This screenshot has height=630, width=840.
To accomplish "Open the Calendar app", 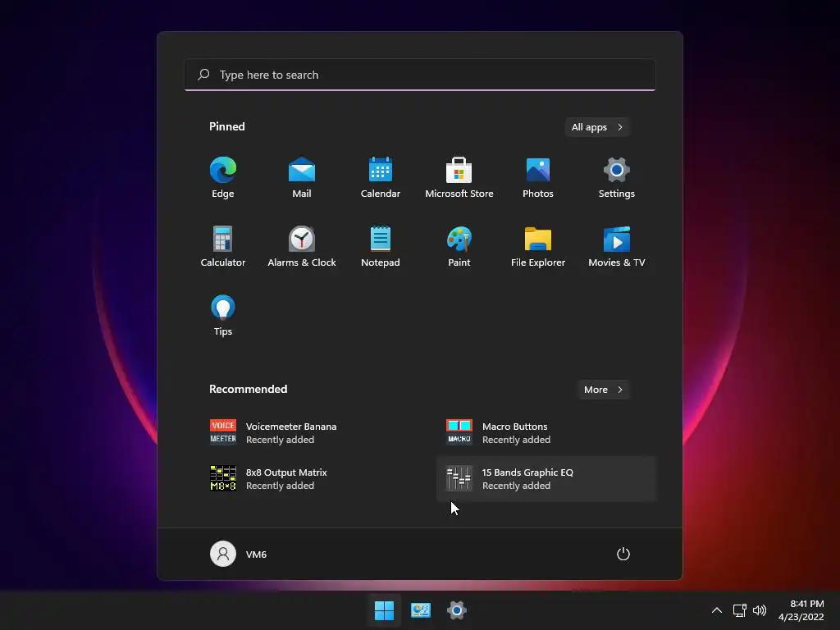I will click(381, 177).
